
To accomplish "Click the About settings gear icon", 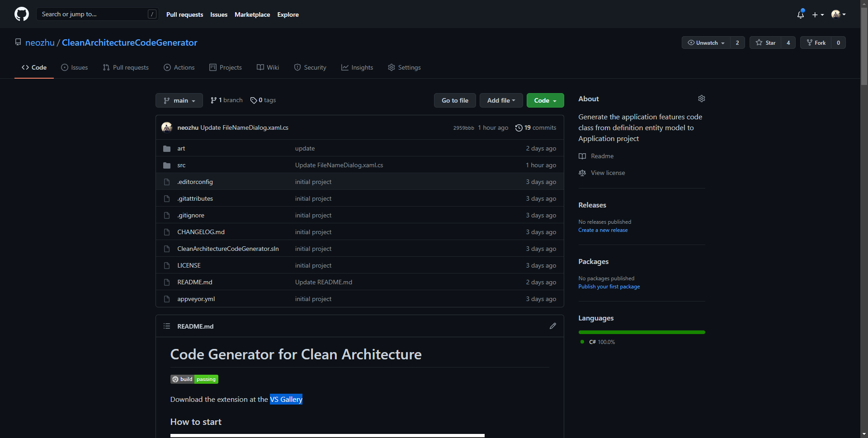I will tap(701, 99).
